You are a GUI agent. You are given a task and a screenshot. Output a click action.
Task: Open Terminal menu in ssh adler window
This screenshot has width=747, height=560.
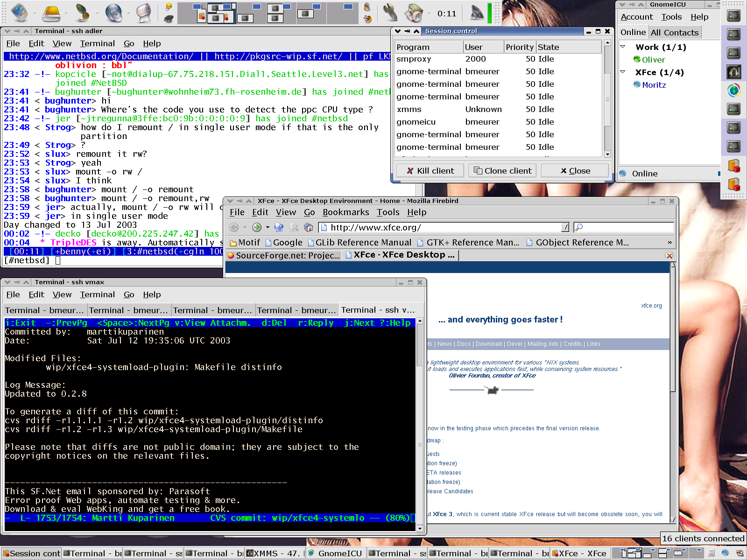tap(97, 43)
